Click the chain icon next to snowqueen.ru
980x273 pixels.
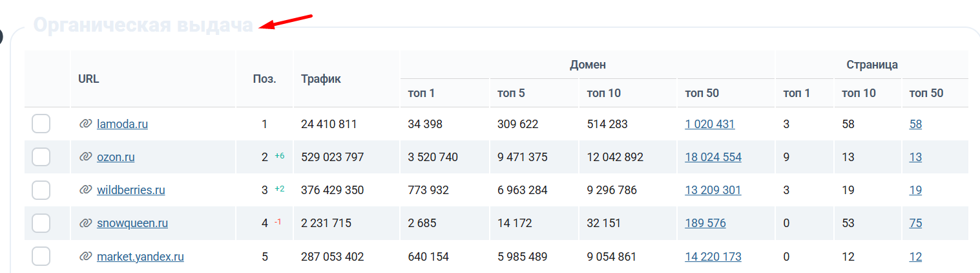click(x=85, y=223)
